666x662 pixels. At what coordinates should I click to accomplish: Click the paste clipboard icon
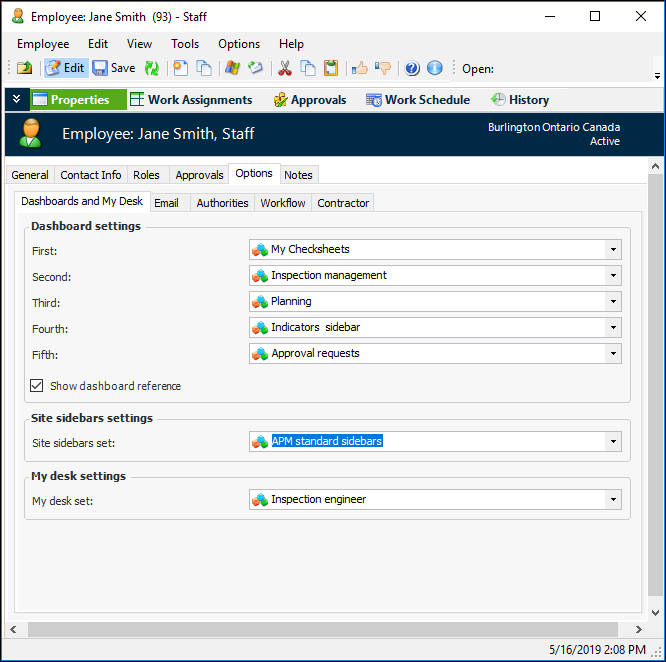[x=331, y=68]
